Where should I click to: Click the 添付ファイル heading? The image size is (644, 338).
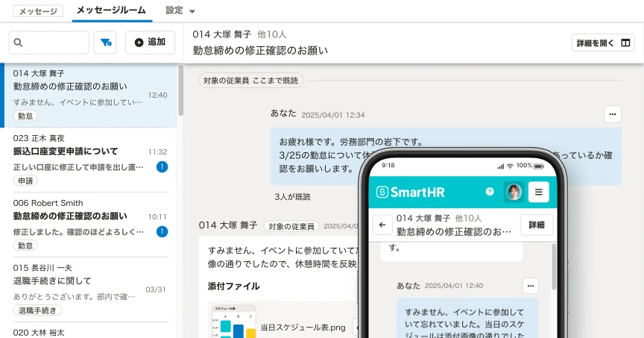coord(234,287)
